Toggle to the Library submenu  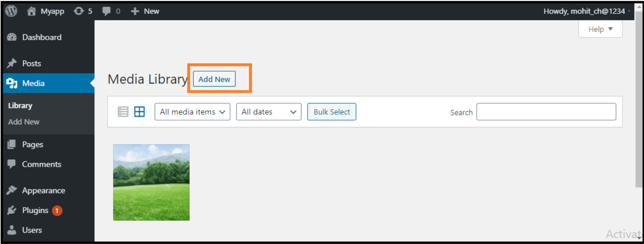tap(20, 105)
